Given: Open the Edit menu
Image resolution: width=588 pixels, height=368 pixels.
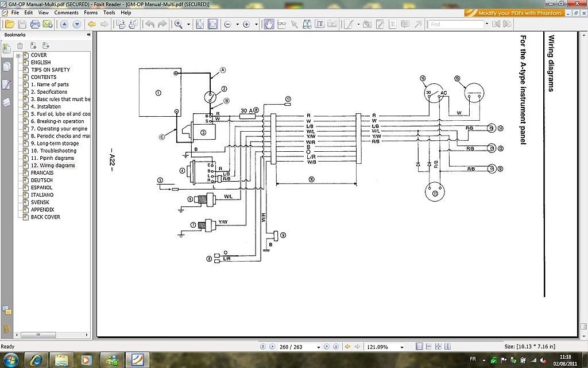Looking at the screenshot, I should 29,13.
